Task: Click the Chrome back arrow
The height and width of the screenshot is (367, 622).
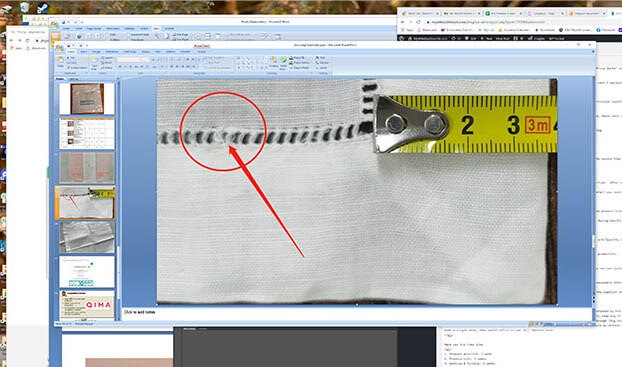Action: [402, 22]
